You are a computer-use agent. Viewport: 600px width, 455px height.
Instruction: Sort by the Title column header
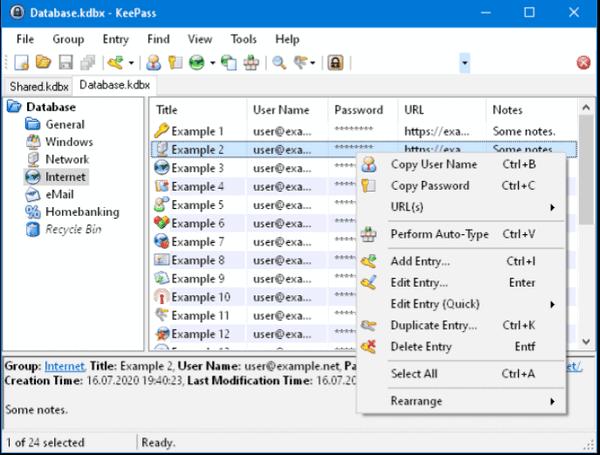(x=198, y=110)
